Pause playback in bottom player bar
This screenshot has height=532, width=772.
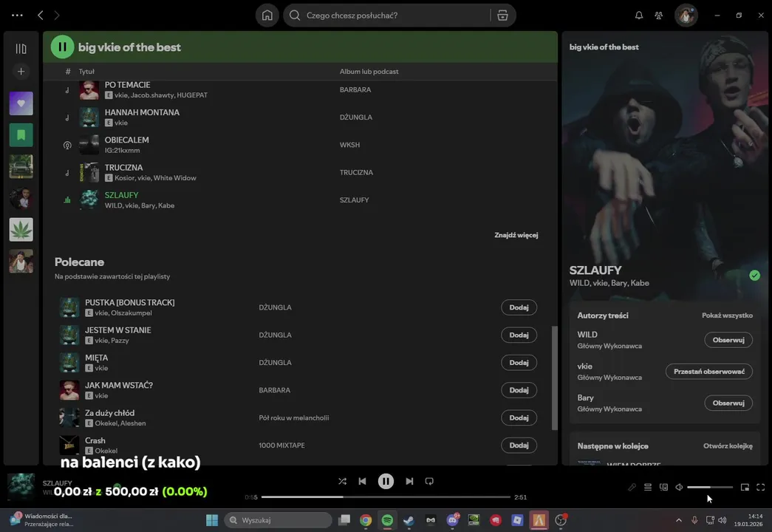(x=386, y=481)
